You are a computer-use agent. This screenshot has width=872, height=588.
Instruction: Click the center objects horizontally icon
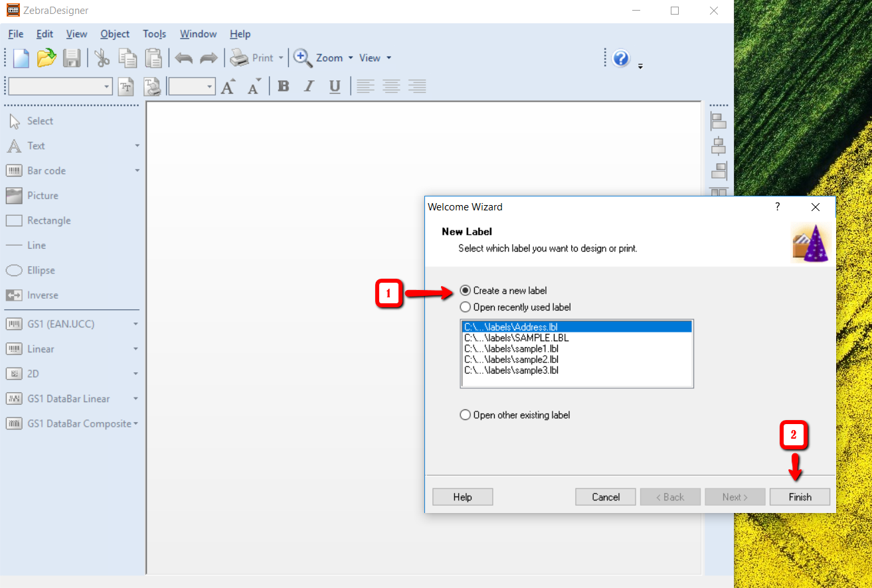tap(719, 146)
